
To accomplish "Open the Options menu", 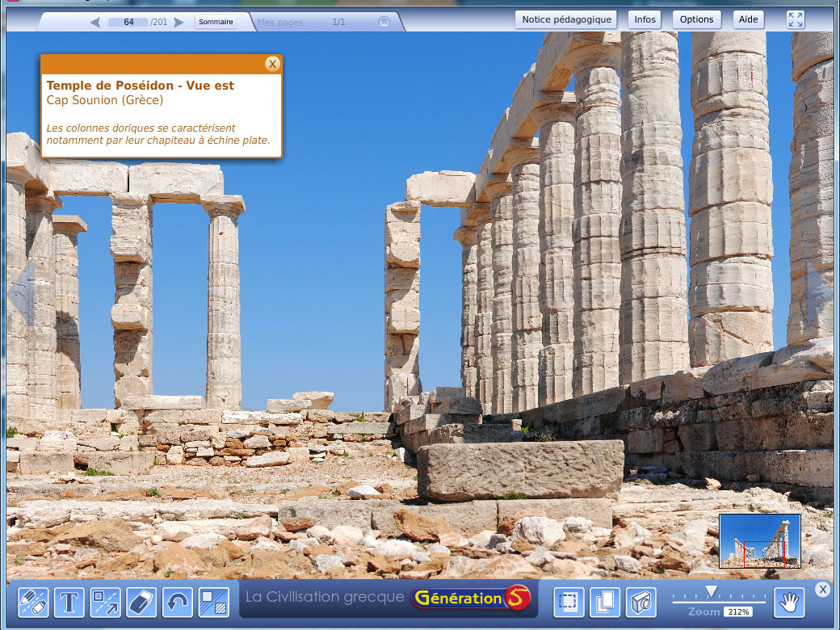I will click(696, 19).
